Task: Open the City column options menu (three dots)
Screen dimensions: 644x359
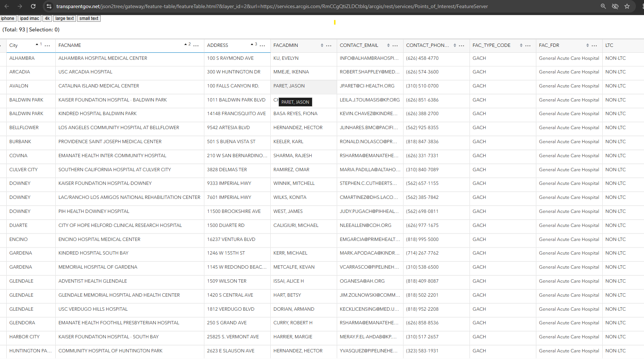Action: (48, 46)
